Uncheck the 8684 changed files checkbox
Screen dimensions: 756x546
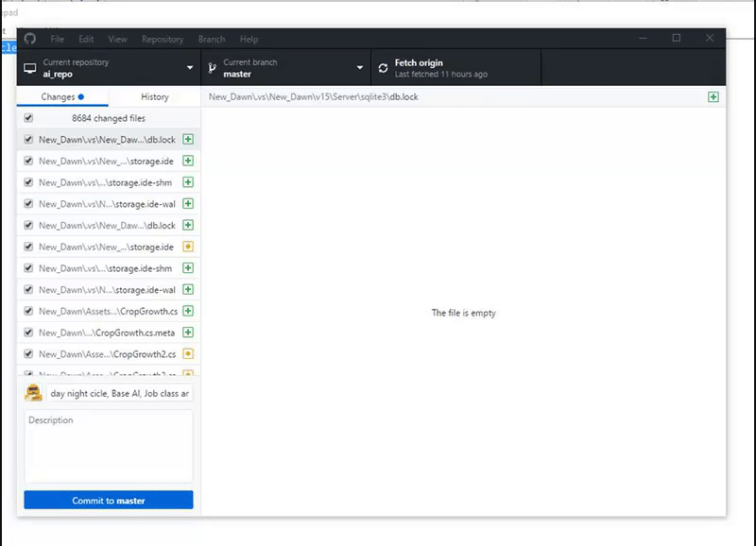27,118
